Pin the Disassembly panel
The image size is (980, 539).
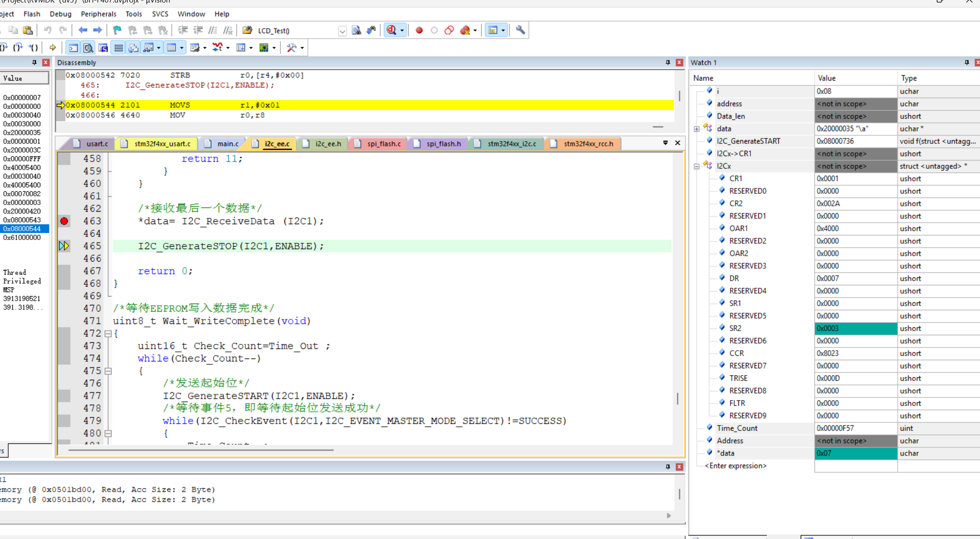(x=668, y=62)
